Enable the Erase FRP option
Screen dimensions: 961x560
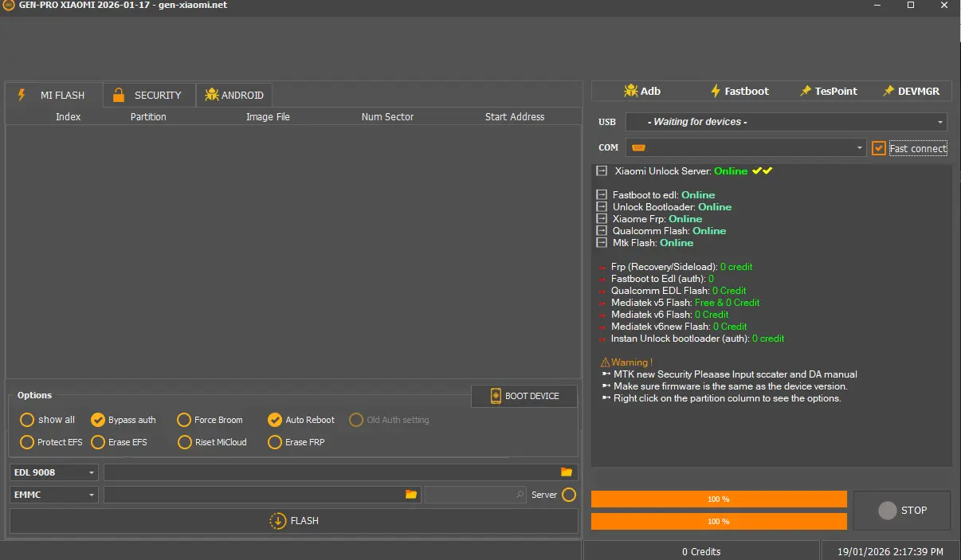275,442
